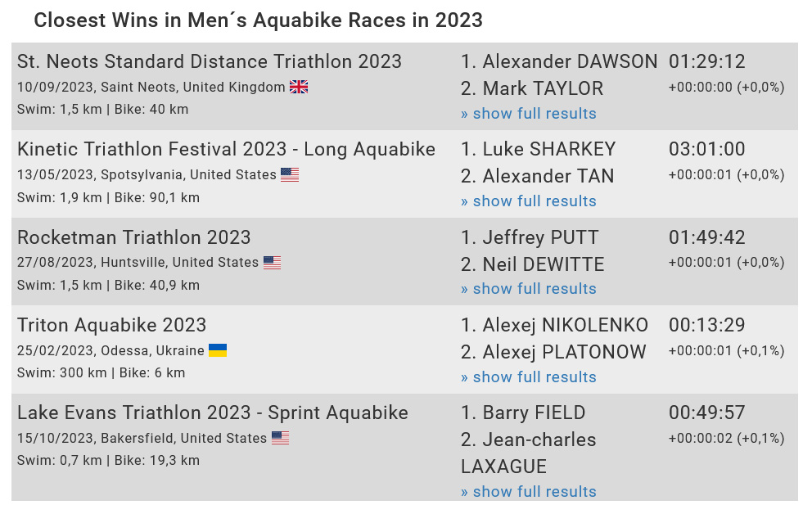Click the US flag next to Spotsylvania
The height and width of the screenshot is (514, 812).
(290, 175)
